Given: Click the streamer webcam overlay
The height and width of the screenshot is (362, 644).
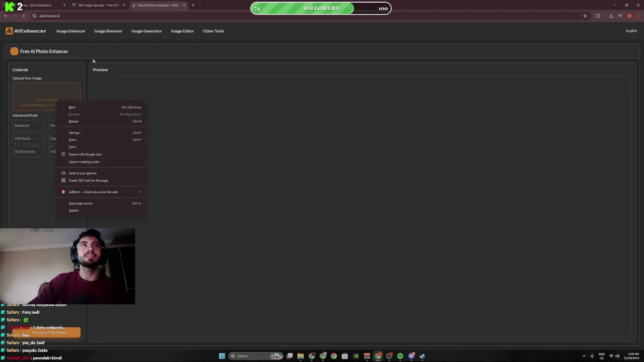Looking at the screenshot, I should tap(67, 266).
